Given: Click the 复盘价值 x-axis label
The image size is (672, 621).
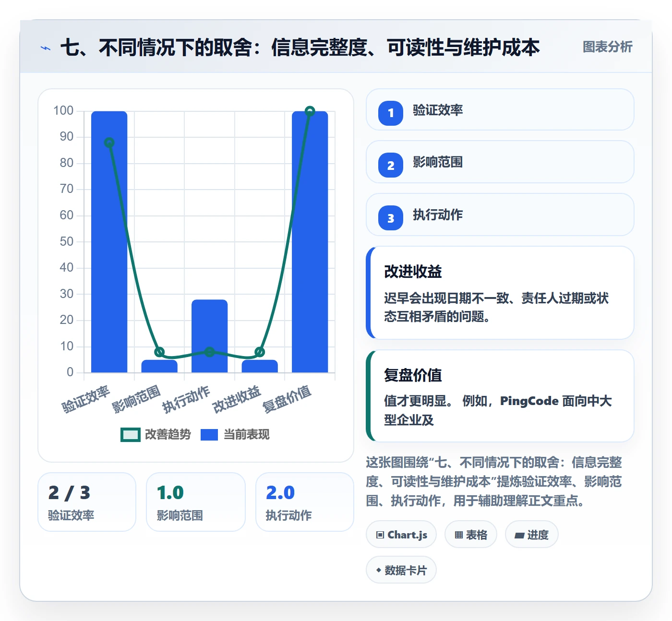Looking at the screenshot, I should pyautogui.click(x=287, y=399).
